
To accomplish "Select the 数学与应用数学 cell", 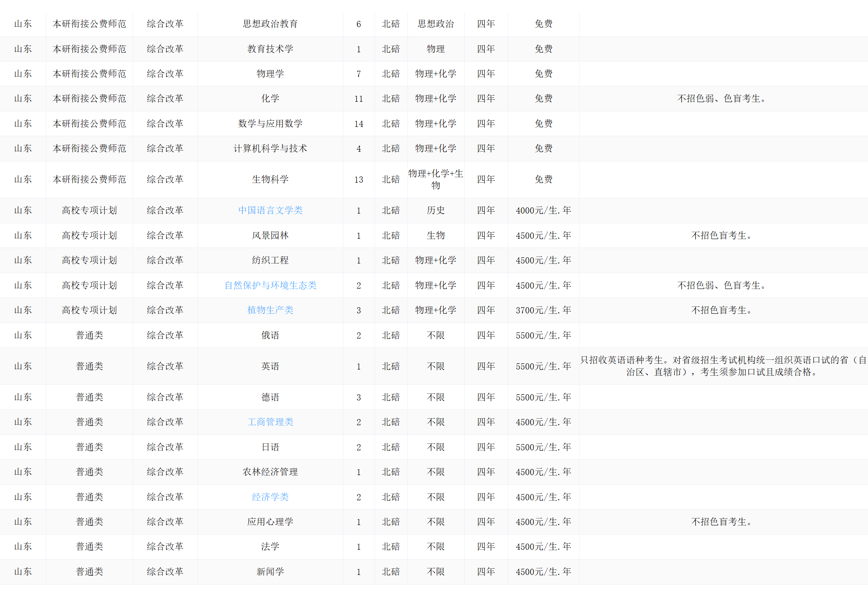I will click(x=270, y=124).
